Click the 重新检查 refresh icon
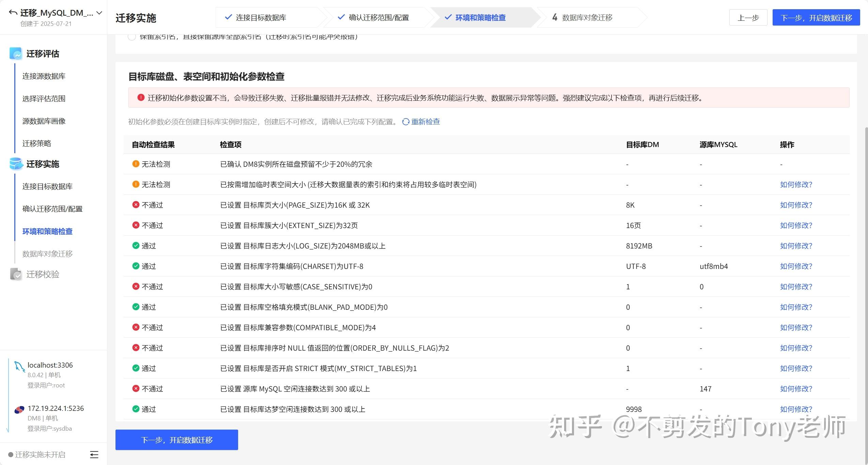The image size is (868, 465). 405,122
